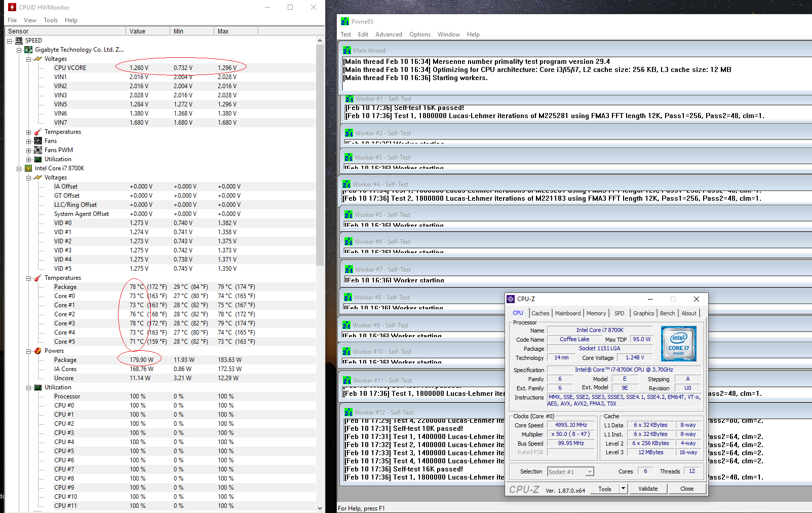Click the Worker #5 Self-Test window icon
Viewport: 812px width, 513px height.
click(x=349, y=215)
